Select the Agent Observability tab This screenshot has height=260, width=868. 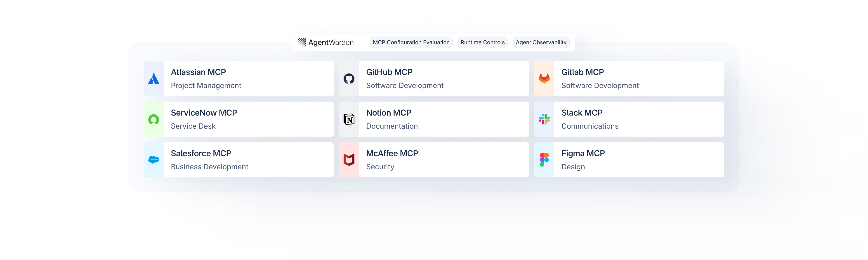click(x=541, y=42)
